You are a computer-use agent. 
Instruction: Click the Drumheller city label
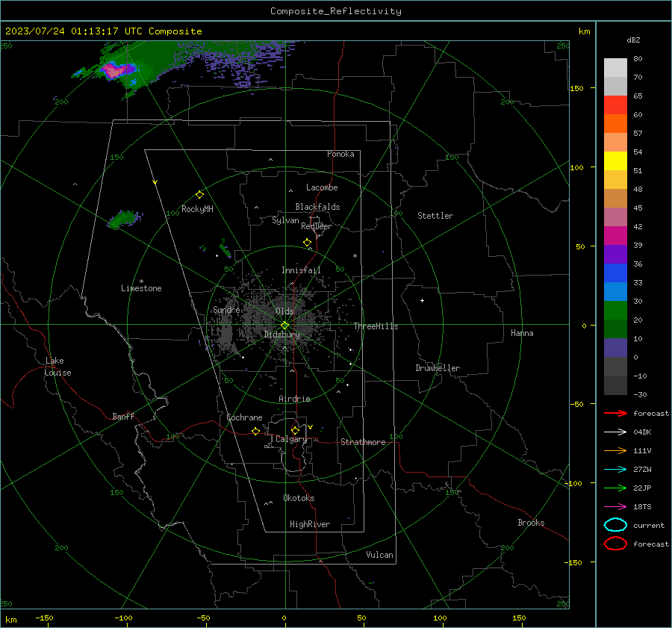pos(438,368)
